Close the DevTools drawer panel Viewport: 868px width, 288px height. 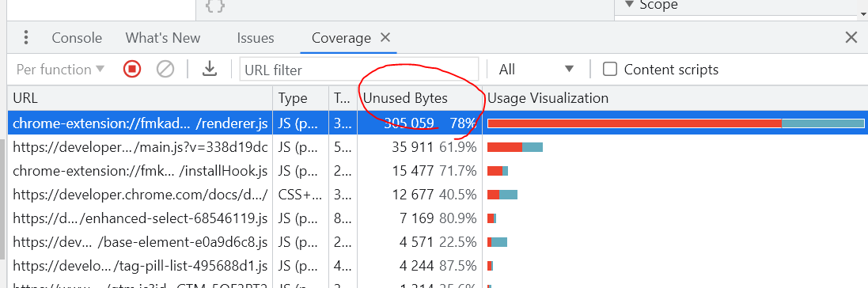[851, 38]
